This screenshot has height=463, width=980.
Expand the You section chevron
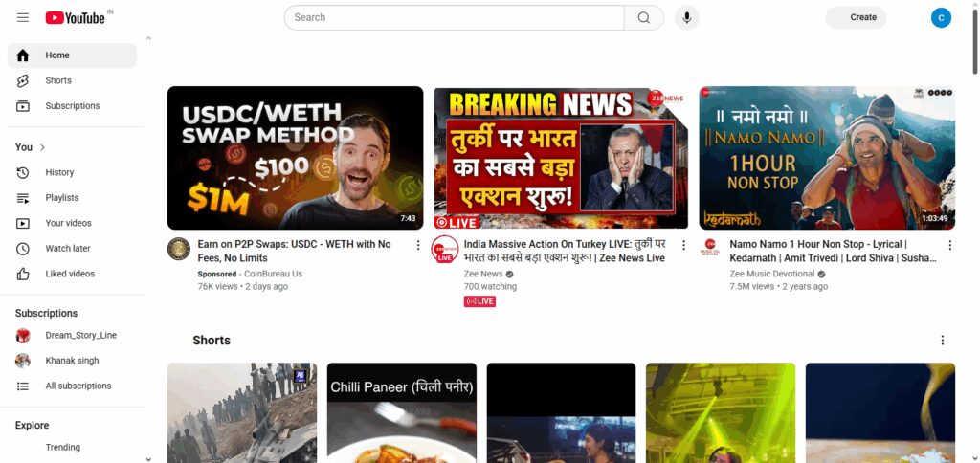click(42, 147)
